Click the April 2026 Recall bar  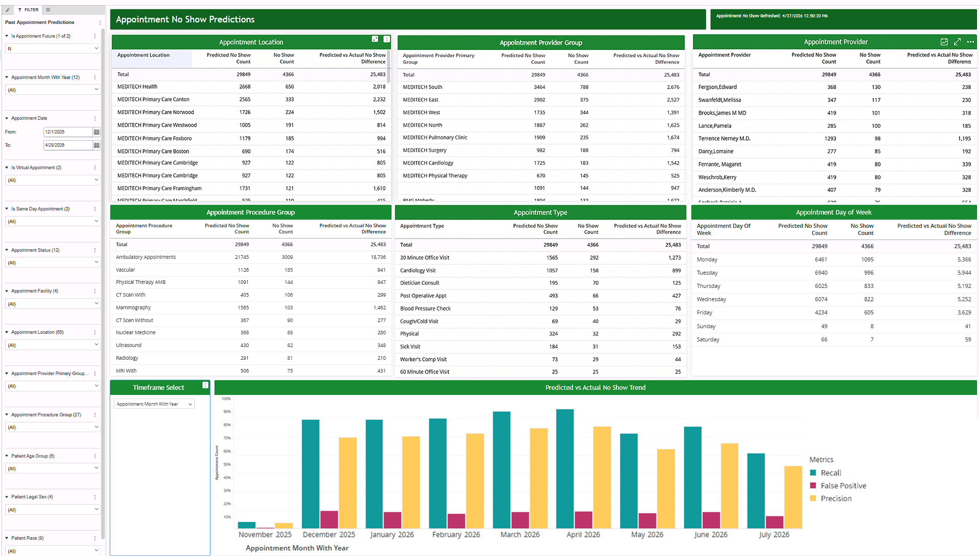(565, 469)
